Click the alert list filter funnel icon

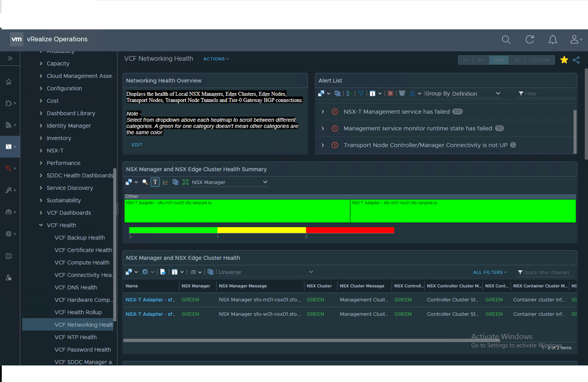coord(361,93)
